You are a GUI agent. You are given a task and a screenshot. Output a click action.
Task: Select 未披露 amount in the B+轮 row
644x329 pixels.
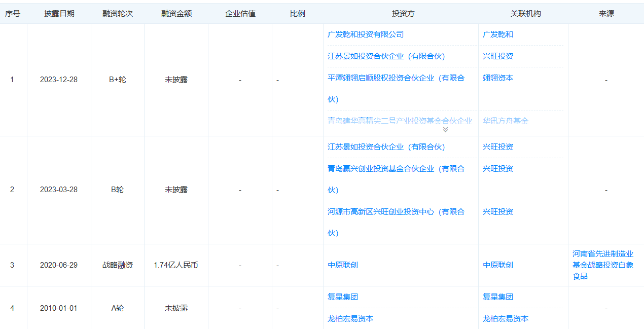[176, 80]
